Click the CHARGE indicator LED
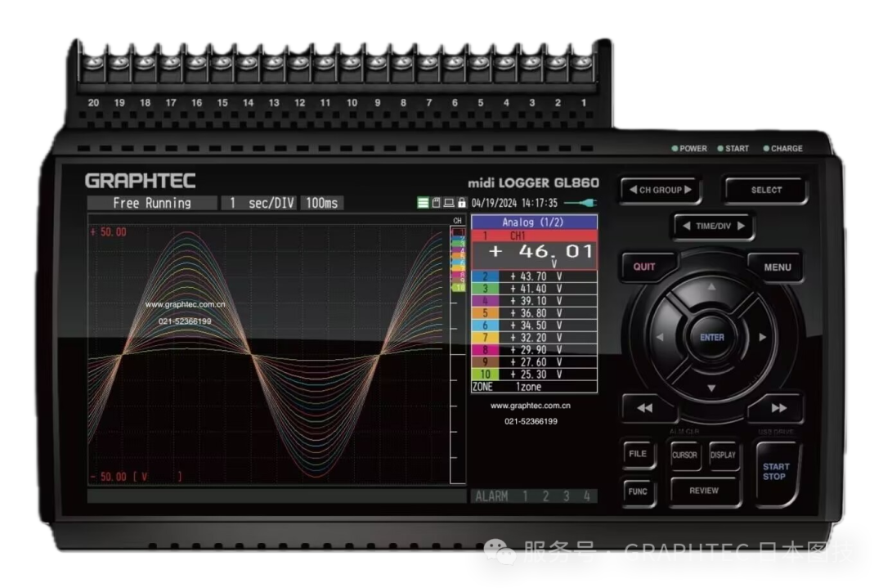The height and width of the screenshot is (588, 883). [x=766, y=149]
